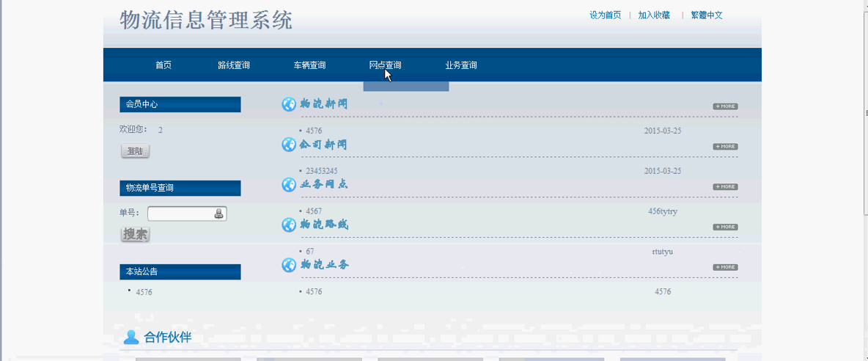
Task: Open 路线查询 navigation item
Action: pos(234,65)
